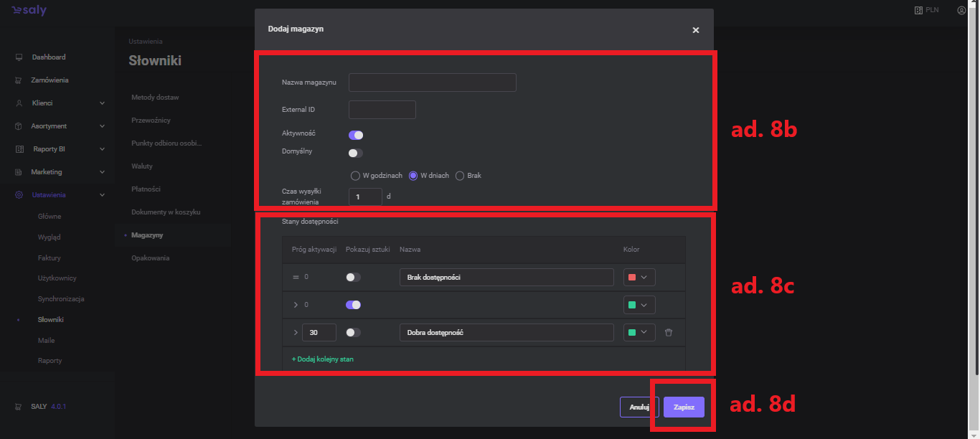Screen dimensions: 980x439
Task: Click the Klienci person icon
Action: point(19,103)
